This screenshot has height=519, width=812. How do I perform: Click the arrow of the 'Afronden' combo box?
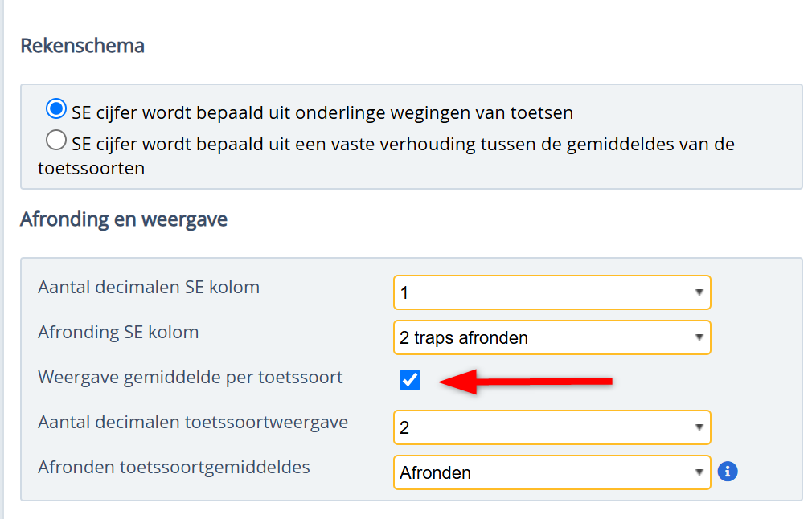(699, 472)
